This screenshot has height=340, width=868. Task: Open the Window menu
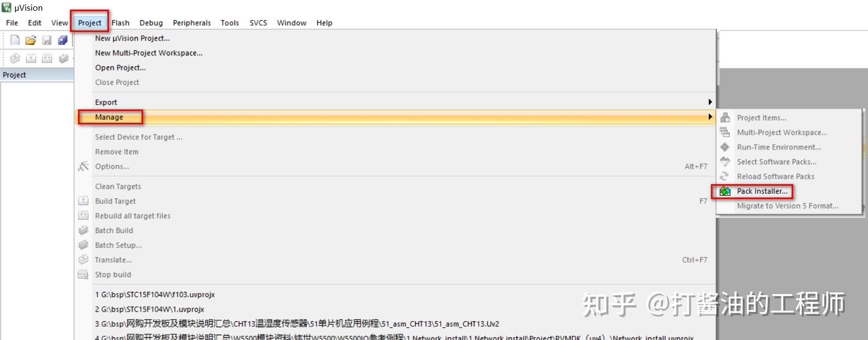(x=292, y=23)
